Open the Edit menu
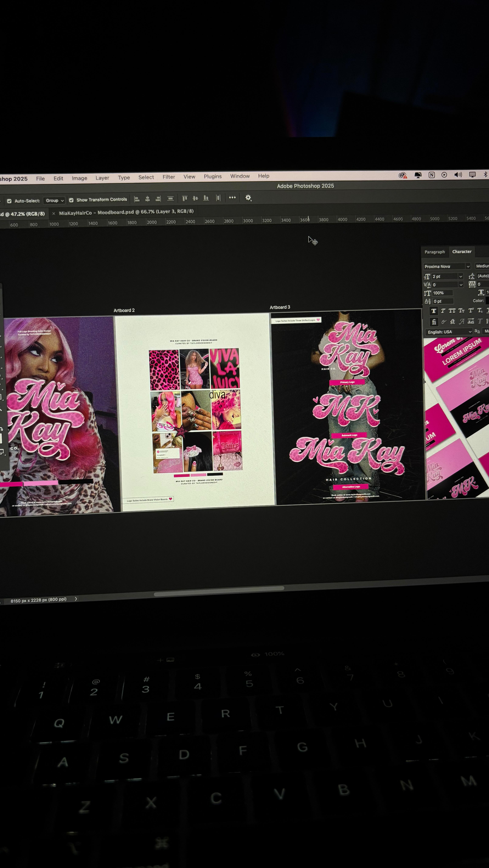The image size is (489, 868). [58, 178]
